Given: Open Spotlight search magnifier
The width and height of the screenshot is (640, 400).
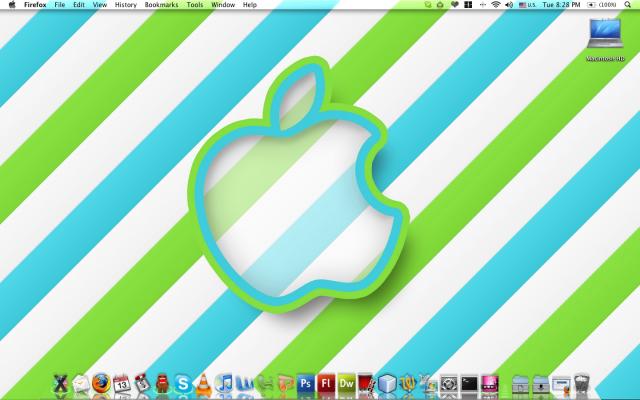Looking at the screenshot, I should (x=628, y=5).
